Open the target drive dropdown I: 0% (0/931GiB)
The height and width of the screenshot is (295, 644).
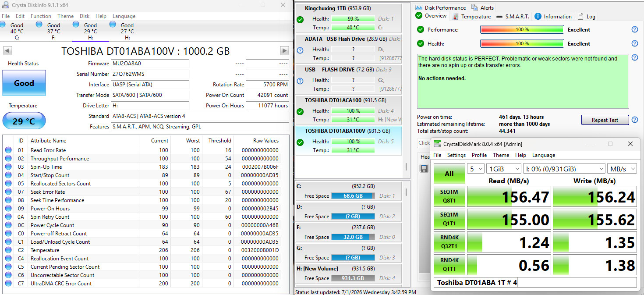pyautogui.click(x=564, y=169)
